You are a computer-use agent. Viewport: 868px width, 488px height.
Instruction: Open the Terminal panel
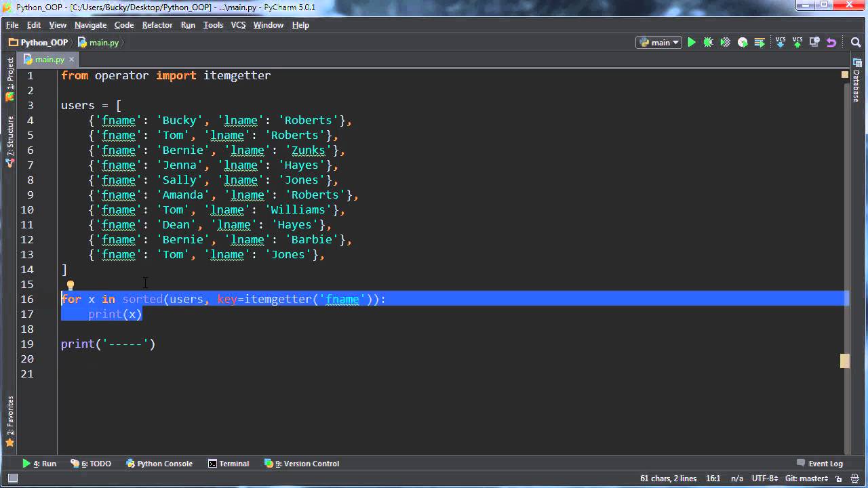(x=229, y=464)
